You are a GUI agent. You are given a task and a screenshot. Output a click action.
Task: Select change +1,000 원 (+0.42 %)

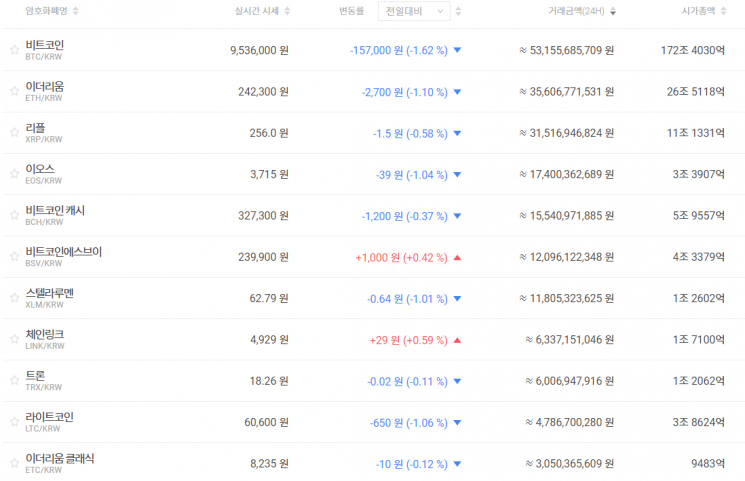401,258
